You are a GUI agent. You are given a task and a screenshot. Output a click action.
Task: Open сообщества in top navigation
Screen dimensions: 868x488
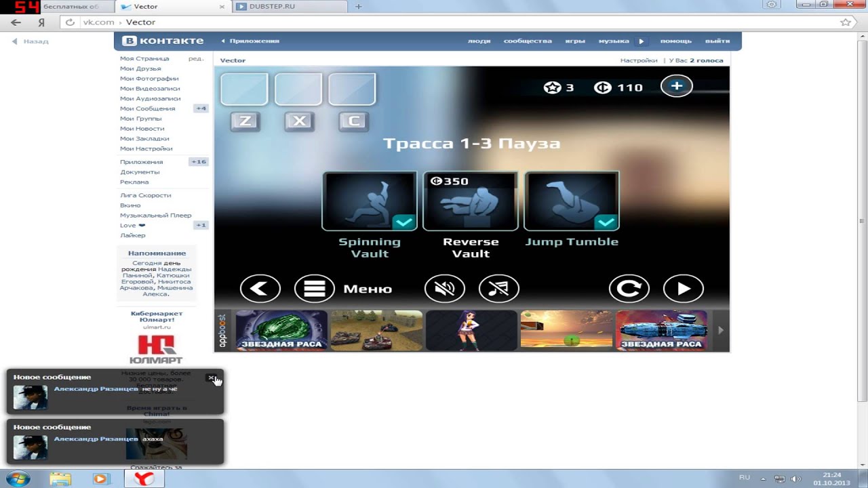click(528, 41)
